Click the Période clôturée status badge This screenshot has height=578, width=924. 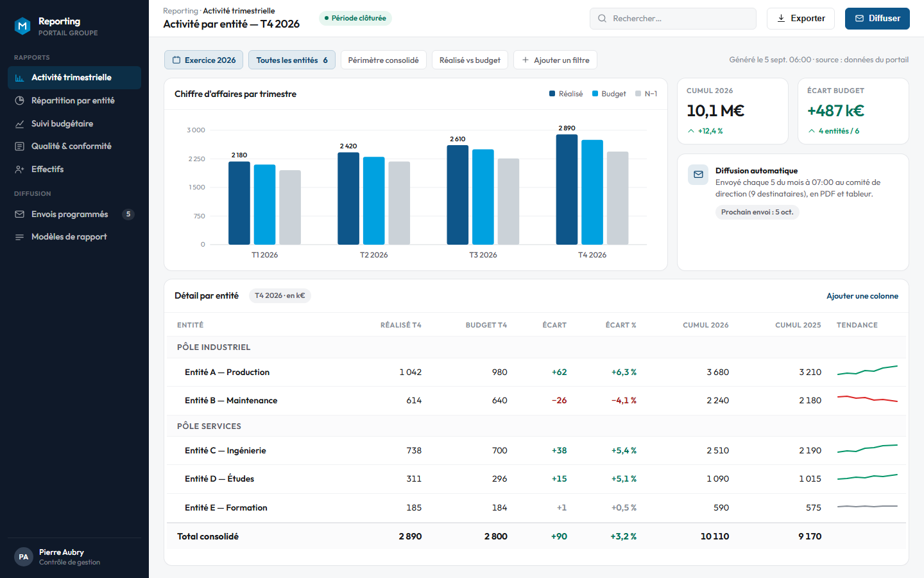click(355, 19)
